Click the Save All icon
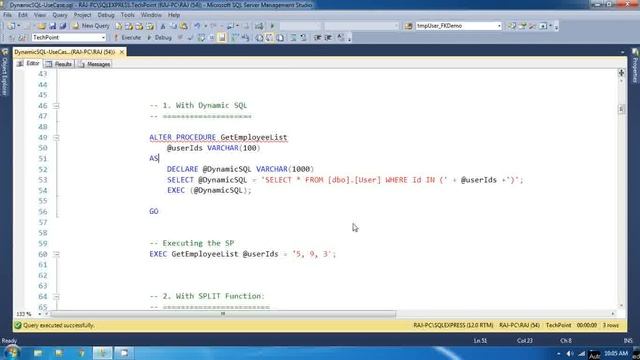Viewport: 640px width, 360px height. [62, 26]
